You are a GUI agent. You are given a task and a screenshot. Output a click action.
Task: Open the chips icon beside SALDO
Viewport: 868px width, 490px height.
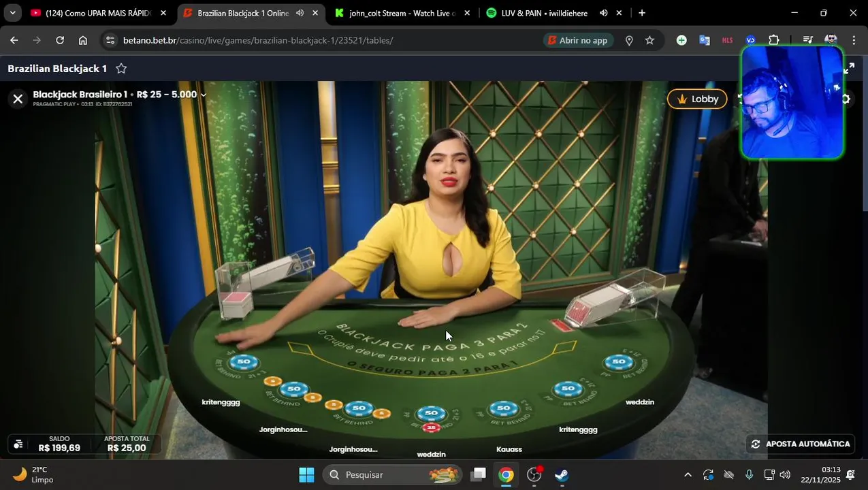18,444
